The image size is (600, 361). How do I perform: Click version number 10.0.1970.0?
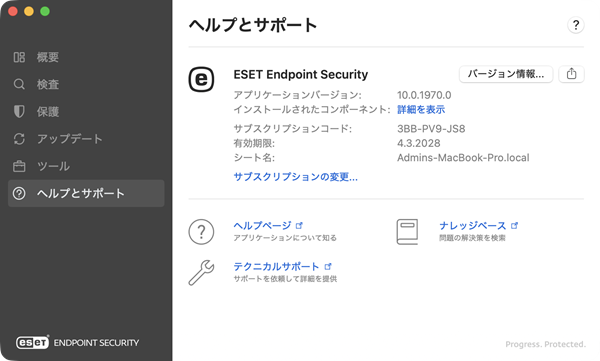[x=424, y=95]
